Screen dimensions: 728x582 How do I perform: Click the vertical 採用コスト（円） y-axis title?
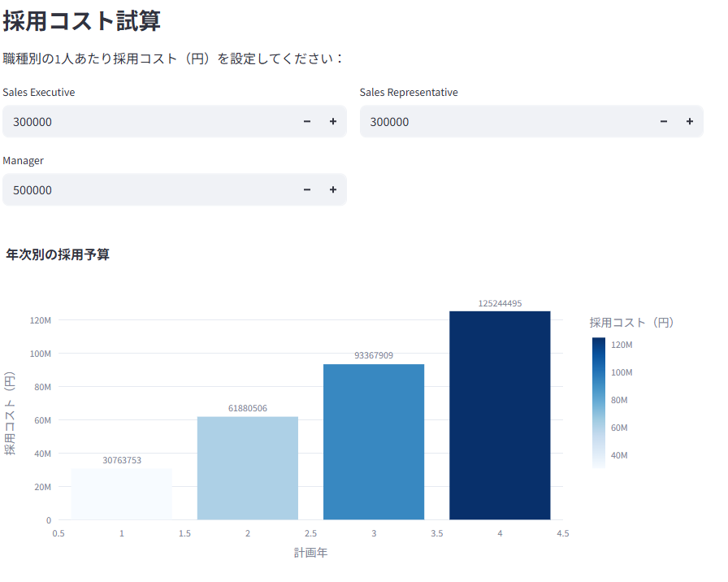[10, 414]
